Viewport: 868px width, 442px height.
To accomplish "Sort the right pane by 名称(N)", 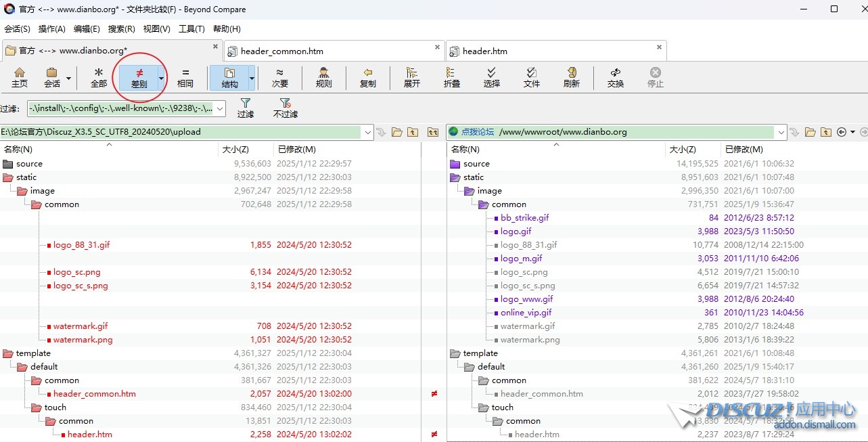I will [465, 150].
